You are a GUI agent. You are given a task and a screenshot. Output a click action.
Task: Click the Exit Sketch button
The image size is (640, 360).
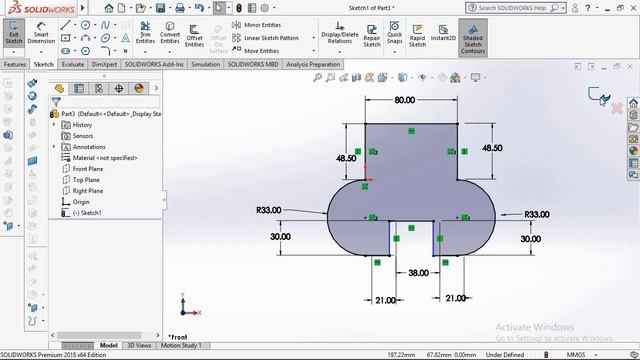tap(14, 33)
